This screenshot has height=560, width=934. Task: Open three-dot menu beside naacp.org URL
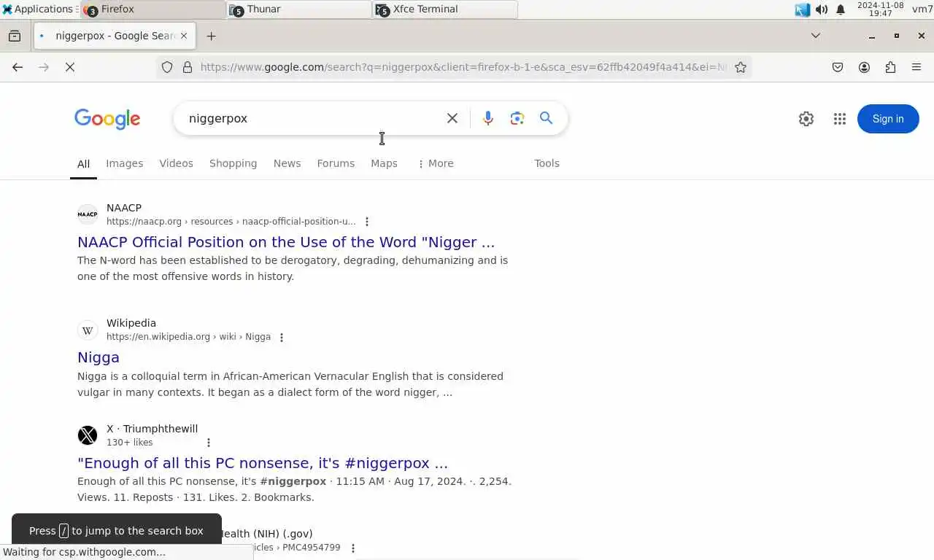pos(367,222)
